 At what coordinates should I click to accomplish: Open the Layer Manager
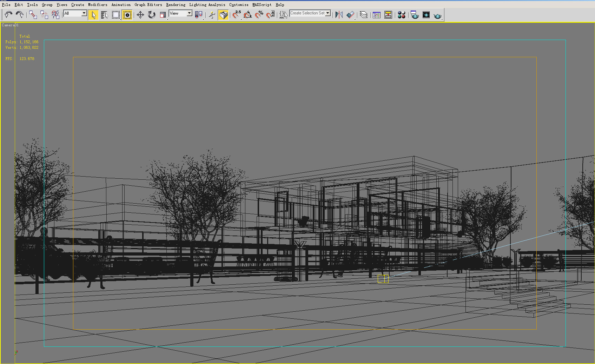[x=364, y=15]
